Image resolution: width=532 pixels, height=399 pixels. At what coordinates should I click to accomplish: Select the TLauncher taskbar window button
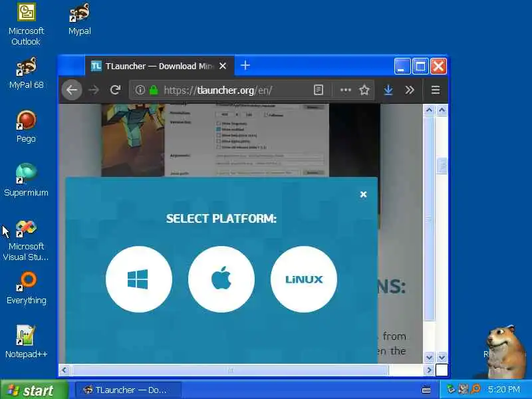coord(128,390)
